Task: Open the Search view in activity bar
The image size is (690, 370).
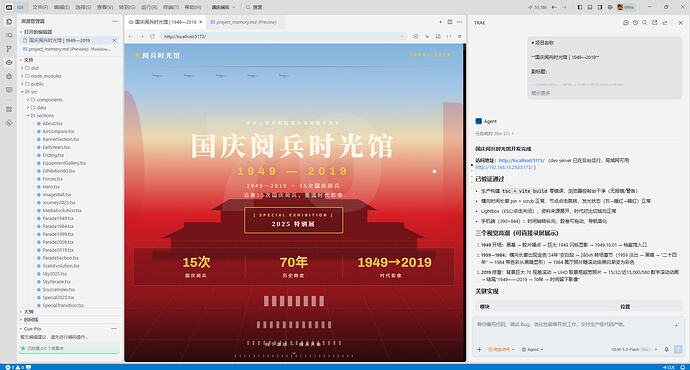Action: click(9, 35)
